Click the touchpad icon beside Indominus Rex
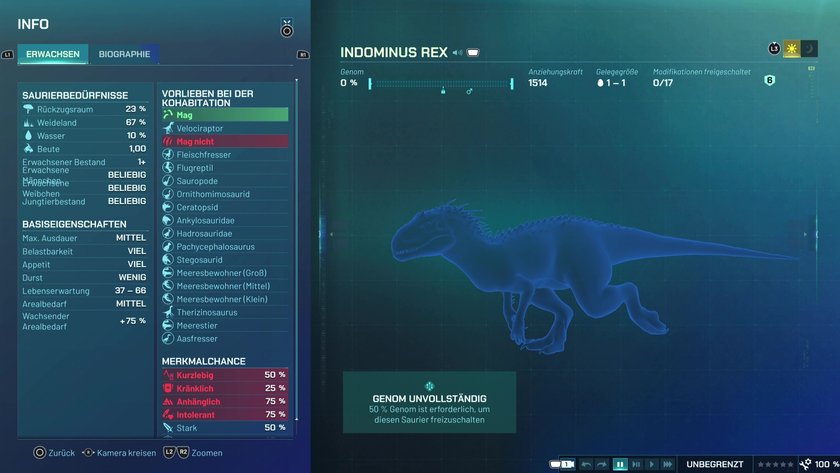Viewport: 840px width, 473px height. click(473, 52)
